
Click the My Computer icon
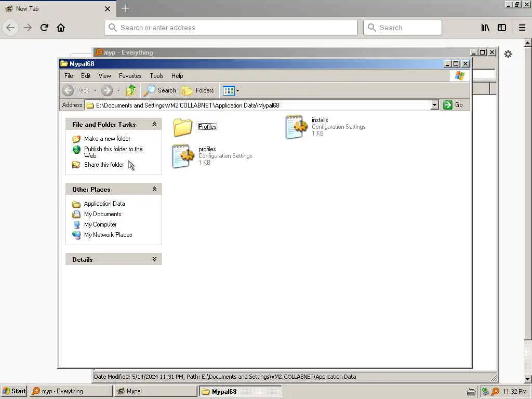click(x=77, y=224)
